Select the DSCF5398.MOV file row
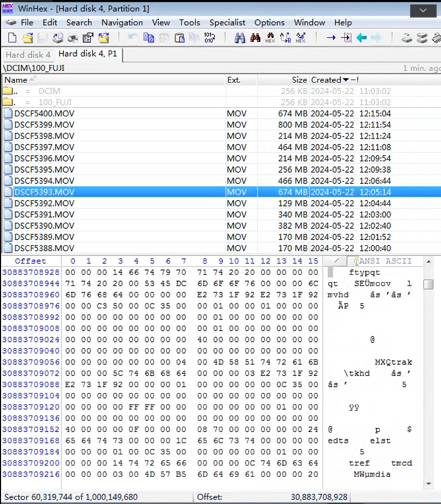This screenshot has height=504, width=441. tap(221, 136)
